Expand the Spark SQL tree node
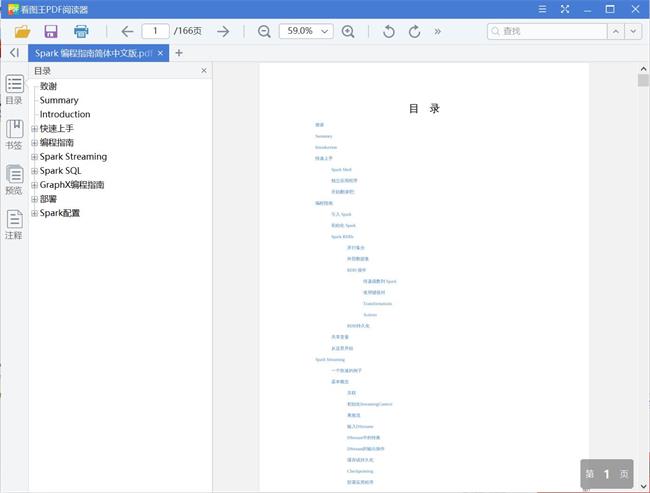 [x=34, y=171]
